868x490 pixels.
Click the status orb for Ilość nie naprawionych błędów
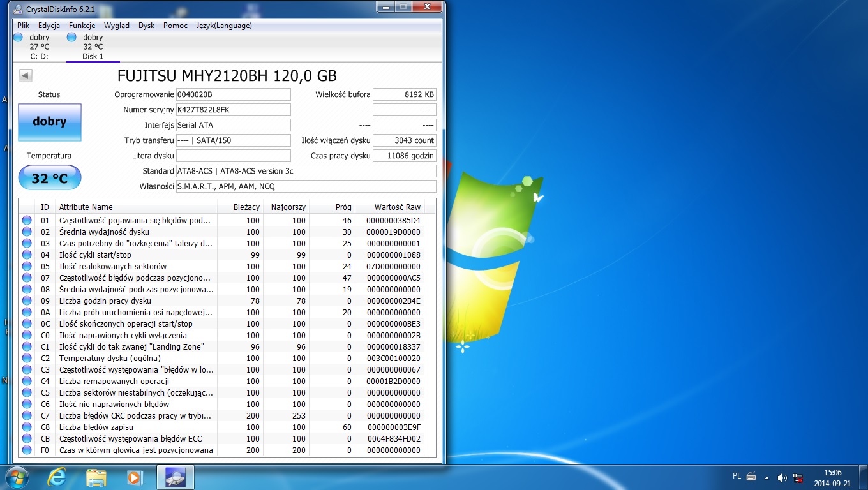(27, 404)
